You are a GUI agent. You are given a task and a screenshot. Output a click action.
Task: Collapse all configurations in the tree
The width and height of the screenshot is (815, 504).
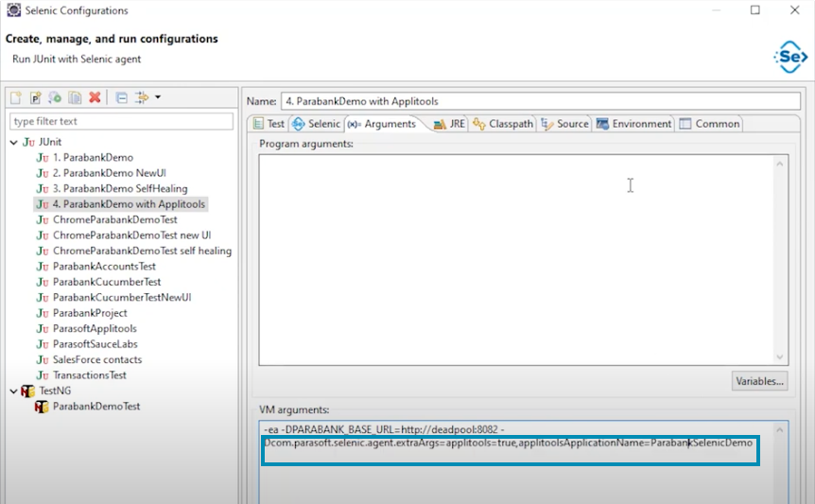pos(122,97)
